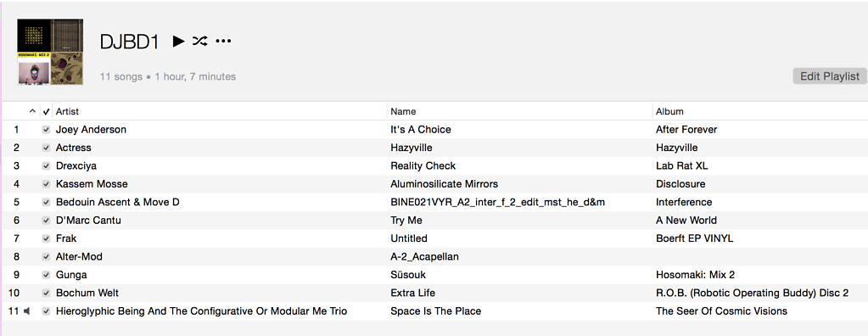The image size is (868, 336).
Task: Click the speaker icon on track 11
Action: 26,311
